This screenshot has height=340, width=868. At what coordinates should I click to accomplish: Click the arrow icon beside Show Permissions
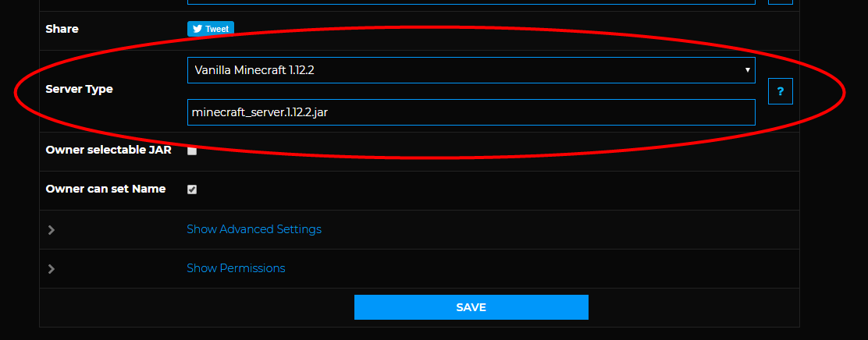pos(52,269)
